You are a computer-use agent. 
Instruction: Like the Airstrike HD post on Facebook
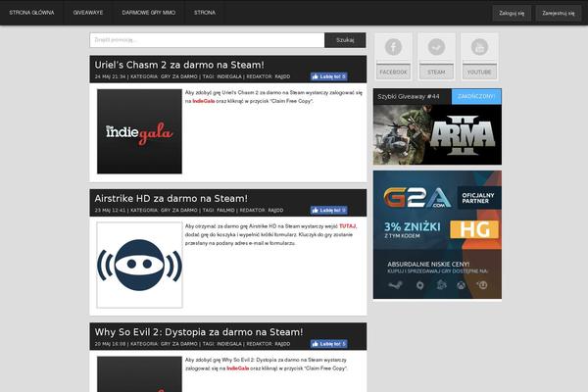coord(328,210)
